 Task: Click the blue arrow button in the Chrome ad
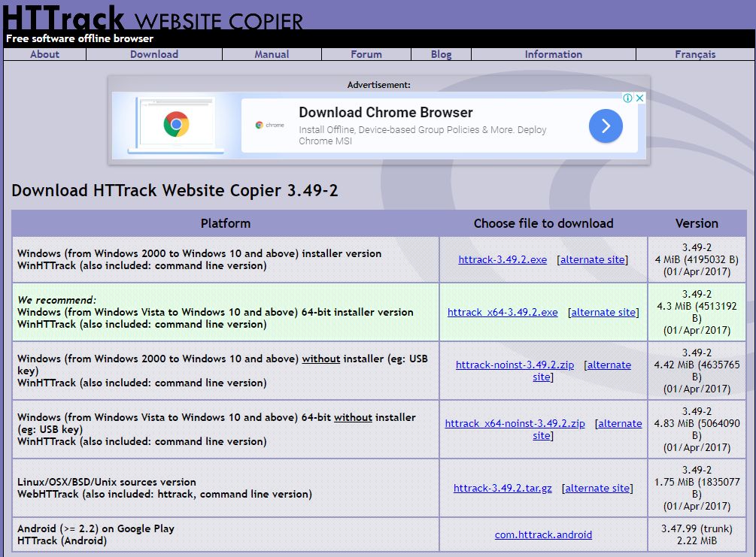pos(606,126)
